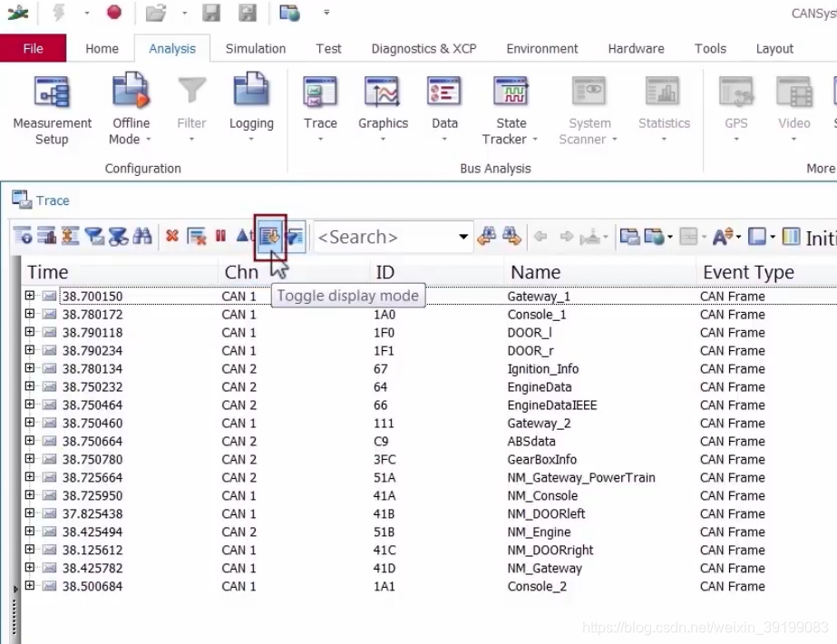
Task: Open the File menu
Action: (x=33, y=49)
